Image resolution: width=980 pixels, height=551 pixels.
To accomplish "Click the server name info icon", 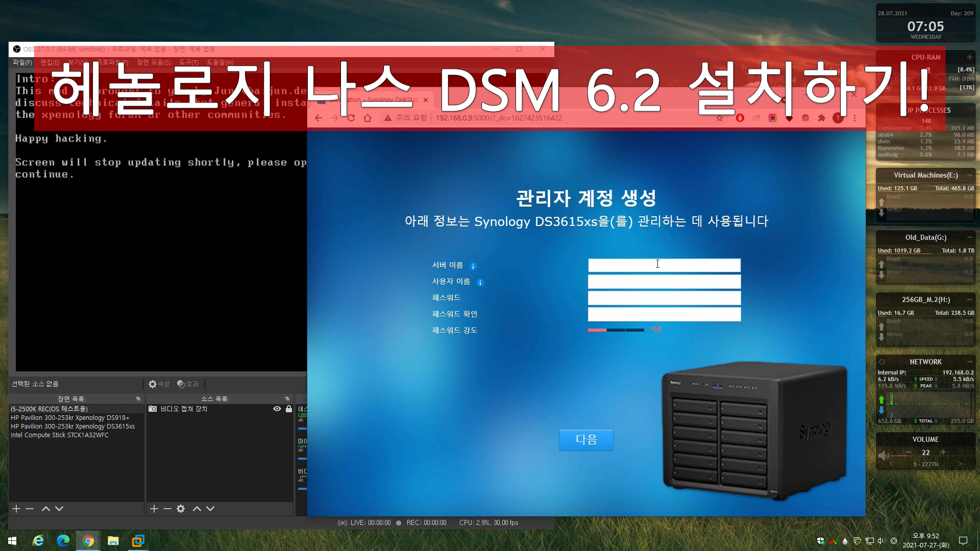I will [x=473, y=266].
